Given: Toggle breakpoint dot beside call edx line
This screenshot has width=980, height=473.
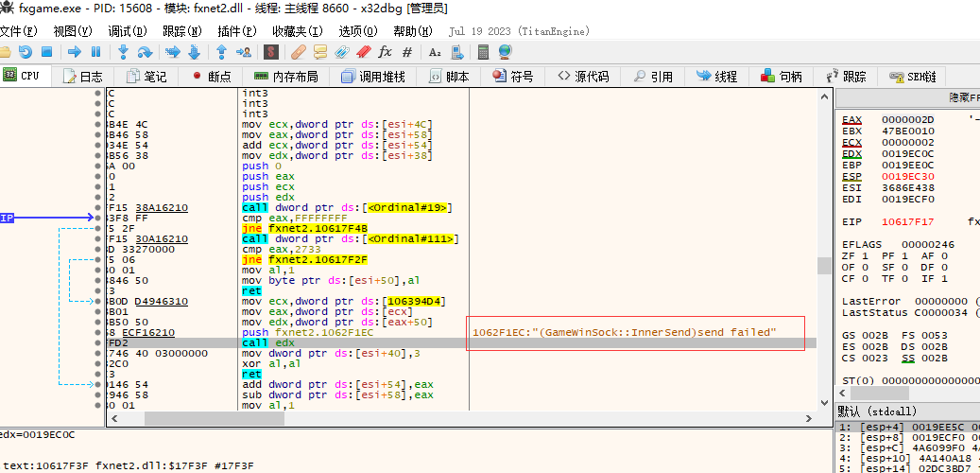Looking at the screenshot, I should (x=97, y=342).
